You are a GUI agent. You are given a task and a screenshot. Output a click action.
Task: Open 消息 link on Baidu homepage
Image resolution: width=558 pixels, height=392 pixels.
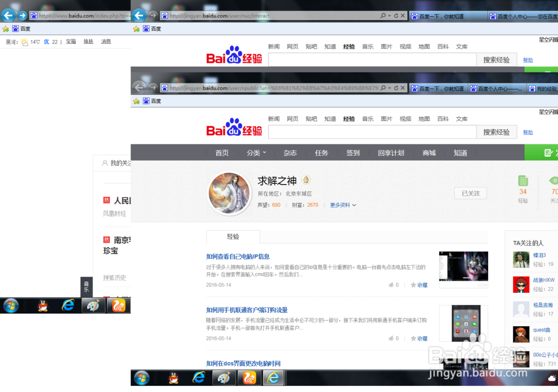[x=106, y=42]
